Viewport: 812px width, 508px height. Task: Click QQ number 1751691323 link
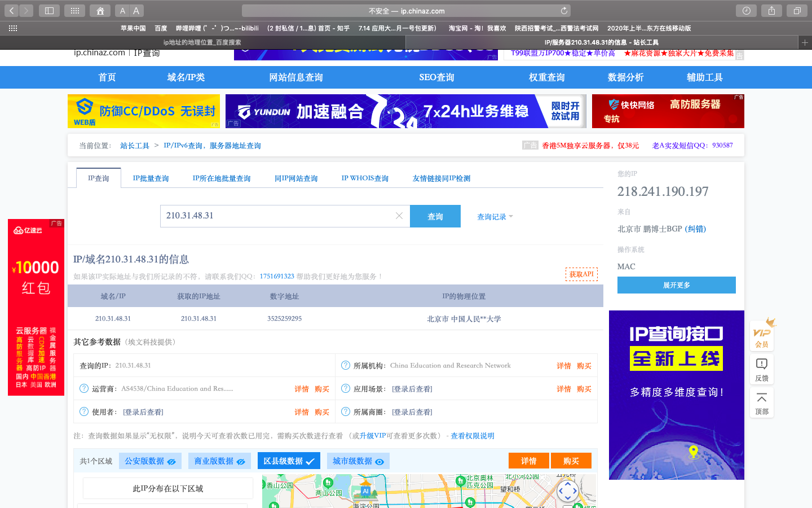(277, 277)
